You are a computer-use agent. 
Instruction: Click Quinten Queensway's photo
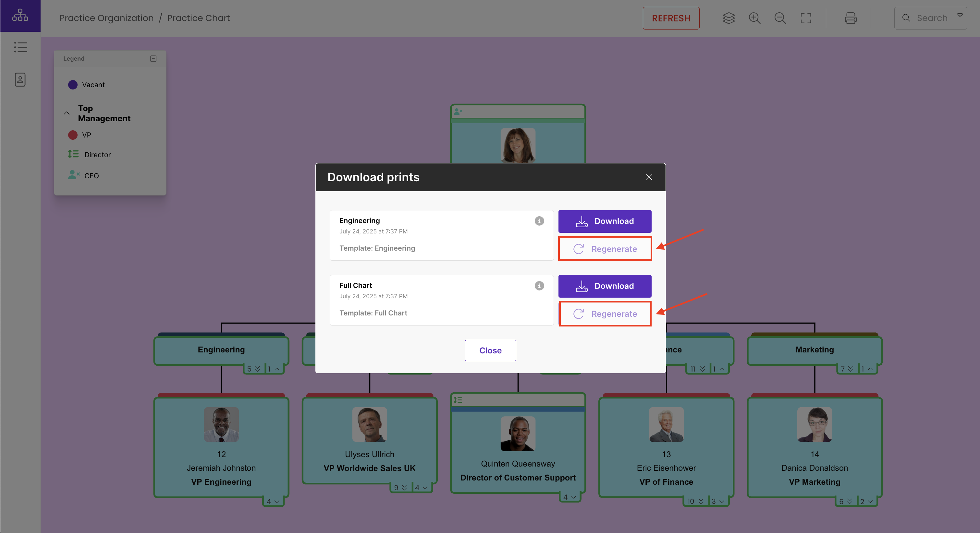[x=518, y=434]
